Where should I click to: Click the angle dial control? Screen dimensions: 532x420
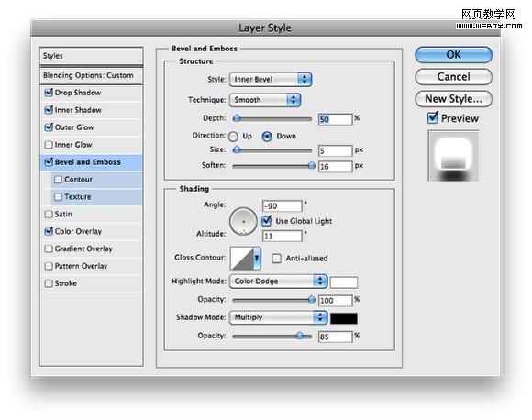[x=243, y=222]
